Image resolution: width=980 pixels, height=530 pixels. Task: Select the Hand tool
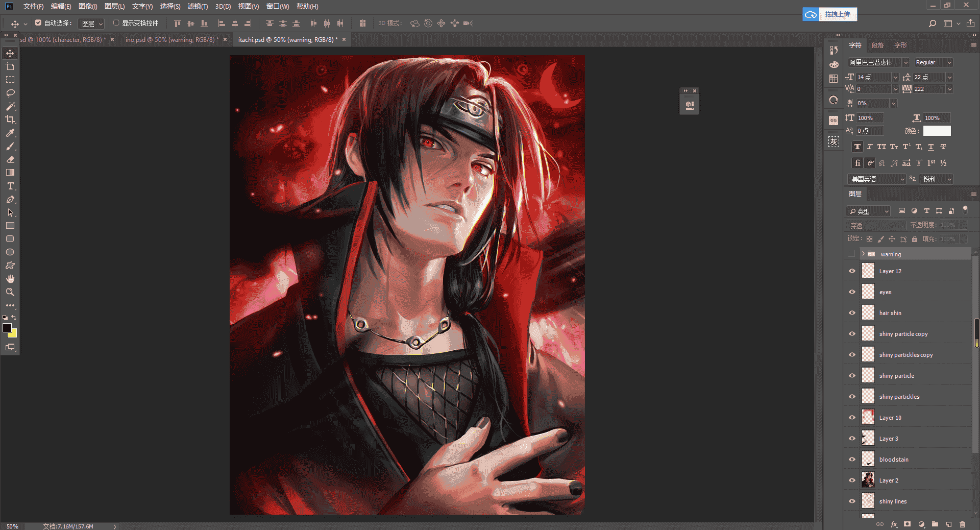tap(10, 279)
